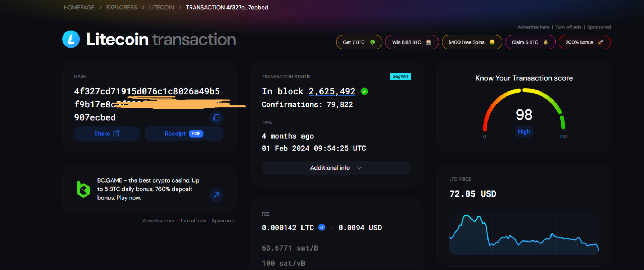Click the 4 months ago text
The width and height of the screenshot is (644, 270).
coord(288,136)
